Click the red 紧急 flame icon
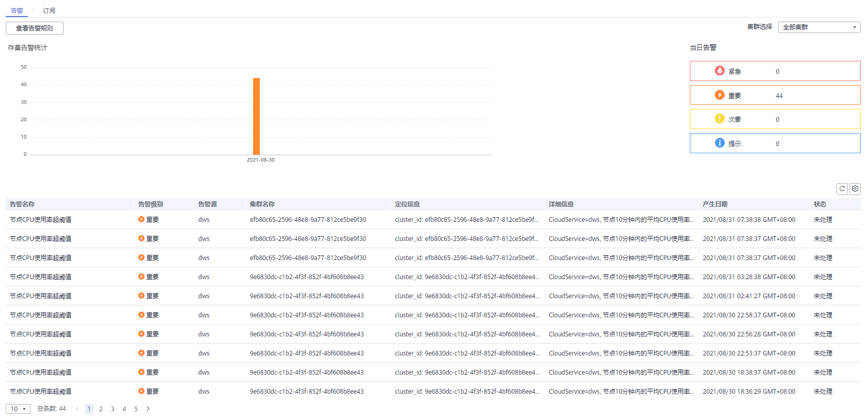The width and height of the screenshot is (868, 420). coord(720,71)
